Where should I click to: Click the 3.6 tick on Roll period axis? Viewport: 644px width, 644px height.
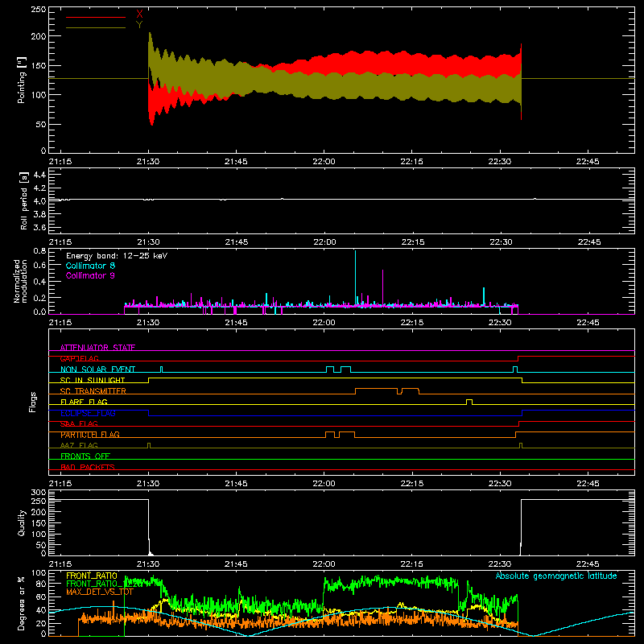click(39, 227)
